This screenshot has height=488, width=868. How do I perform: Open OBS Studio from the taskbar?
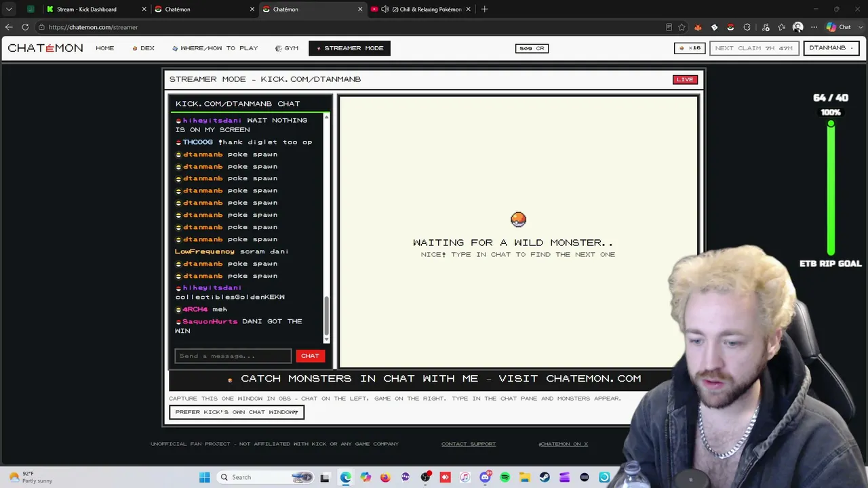(x=425, y=477)
